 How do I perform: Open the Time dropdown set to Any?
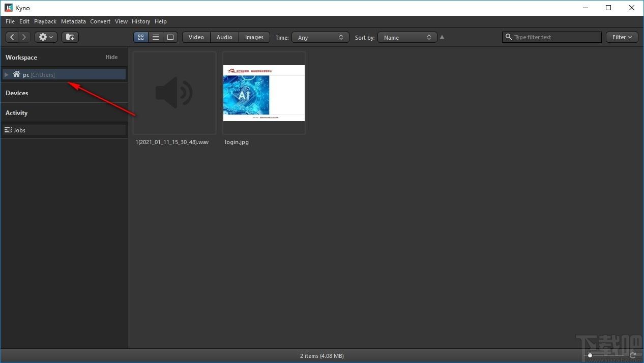tap(320, 37)
